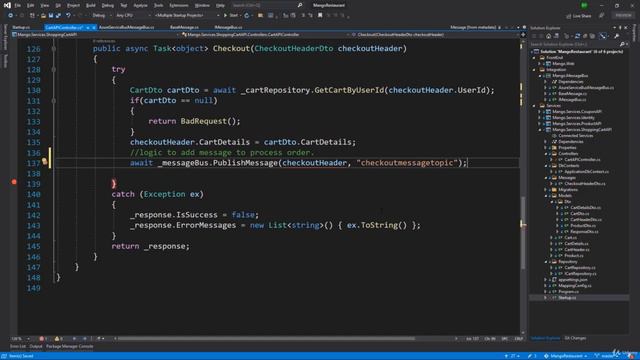Click the Open File toolbar icon
The height and width of the screenshot is (360, 640).
pyautogui.click(x=43, y=15)
